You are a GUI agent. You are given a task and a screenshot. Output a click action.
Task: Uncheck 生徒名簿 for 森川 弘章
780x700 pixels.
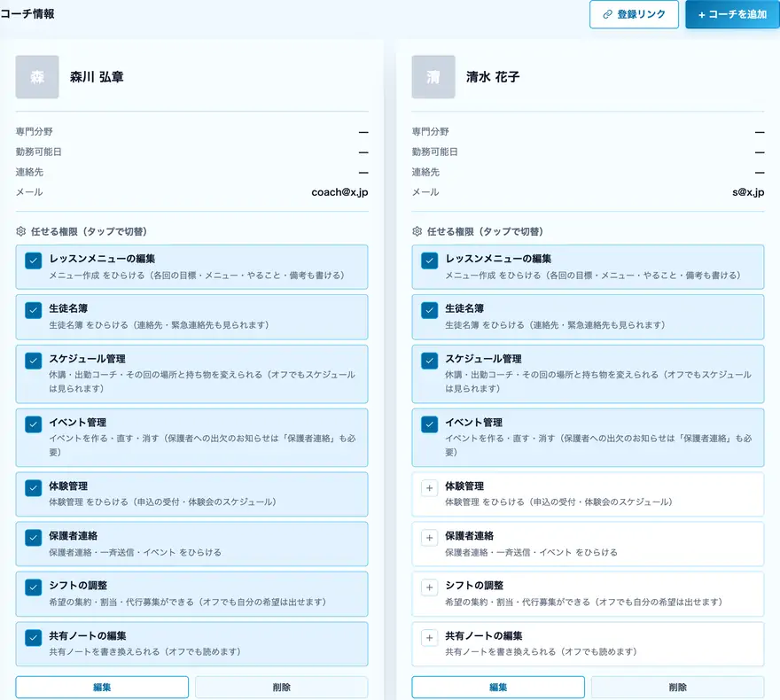tap(34, 310)
